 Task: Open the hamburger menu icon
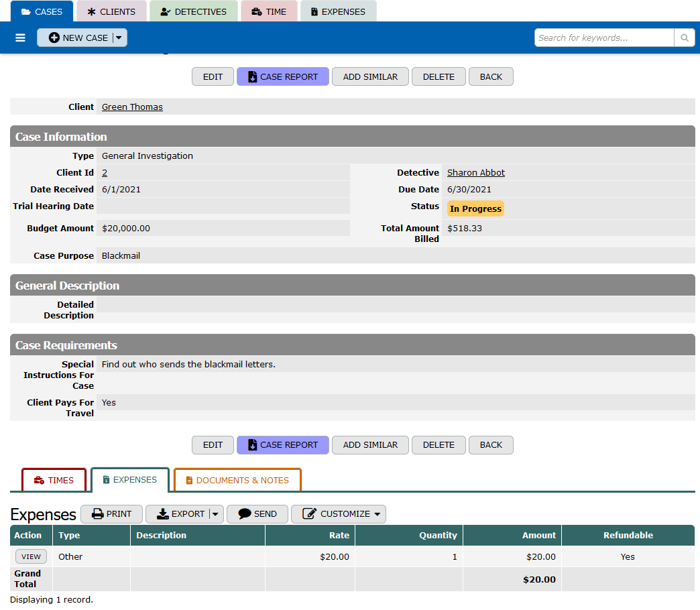click(20, 38)
